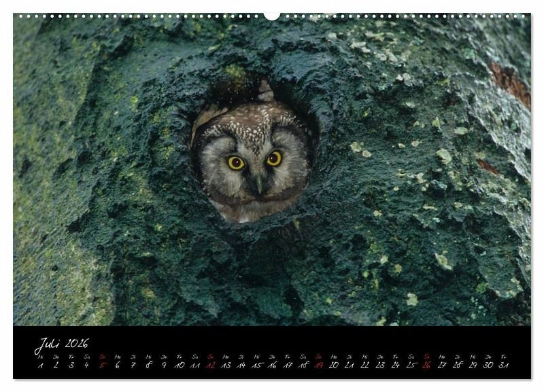Select date 7 in the calendar strip
544x392 pixels.
click(133, 365)
